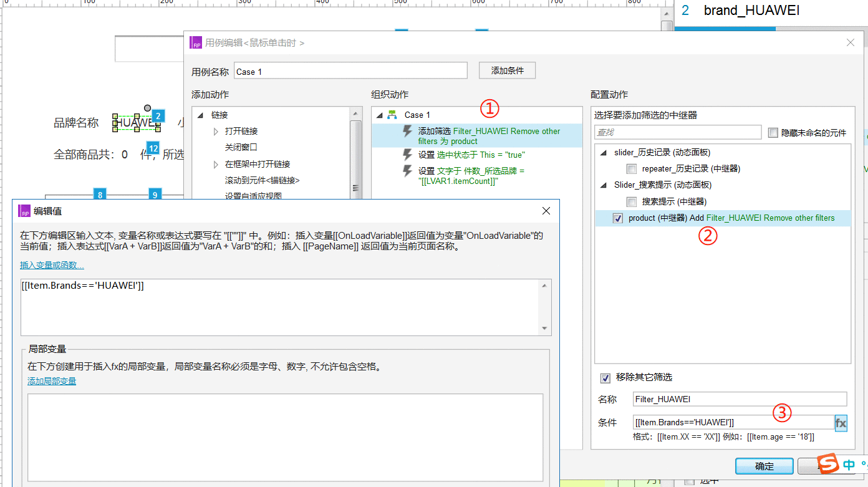
Task: Click the 用例名称 input field
Action: point(350,71)
